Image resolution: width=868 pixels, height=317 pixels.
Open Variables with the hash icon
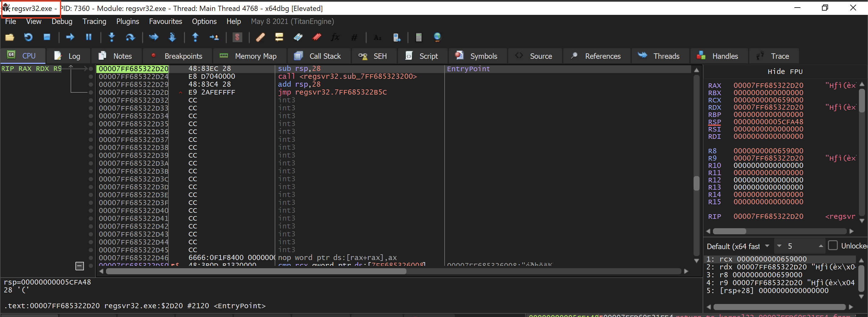pyautogui.click(x=354, y=37)
